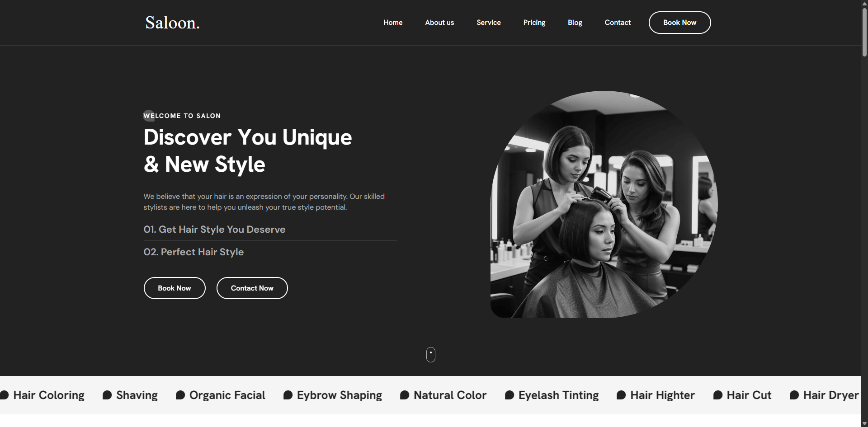This screenshot has height=427, width=868.
Task: Open the Blog page link
Action: 575,23
